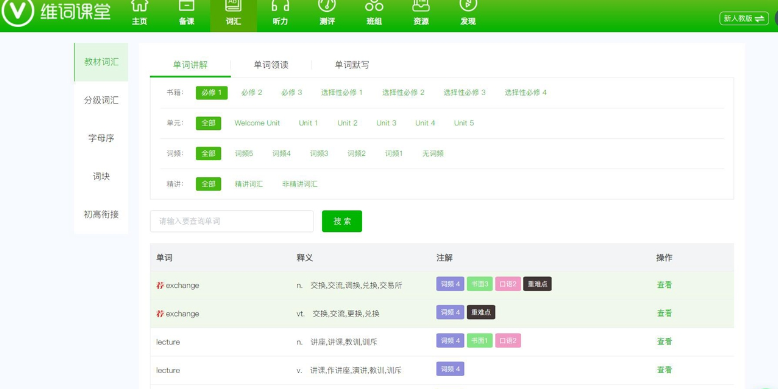
Task: Open the 资源 resources icon
Action: [x=421, y=6]
